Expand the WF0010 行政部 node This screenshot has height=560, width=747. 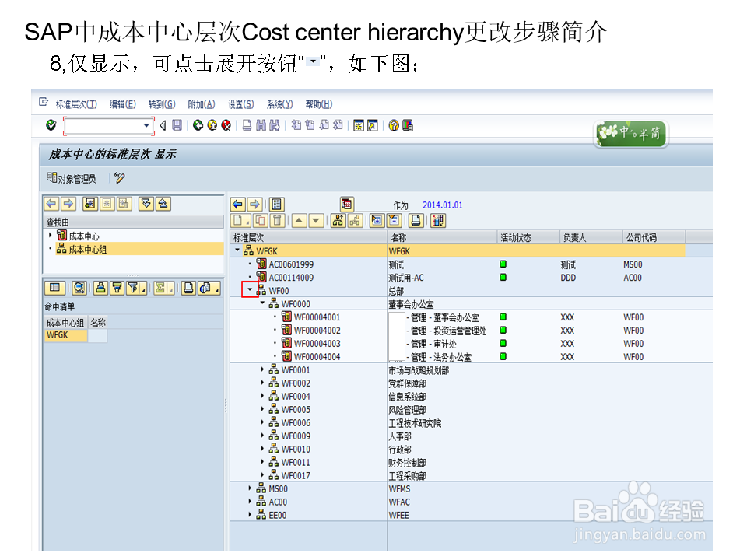point(262,449)
